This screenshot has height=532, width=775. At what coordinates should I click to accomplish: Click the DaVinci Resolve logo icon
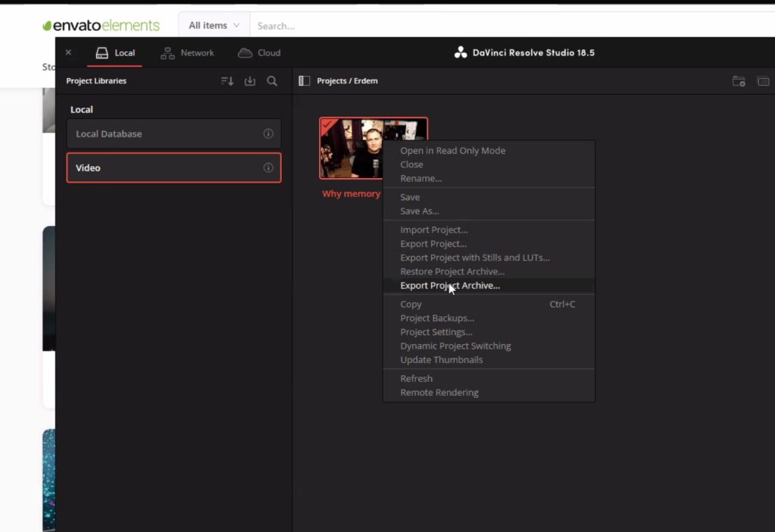(461, 52)
